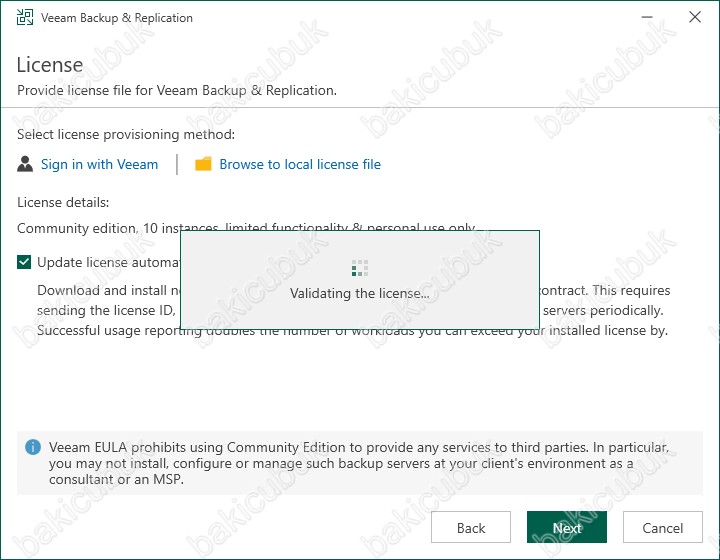Click the Veeam EULA prohibits notice text
720x560 pixels.
359,463
